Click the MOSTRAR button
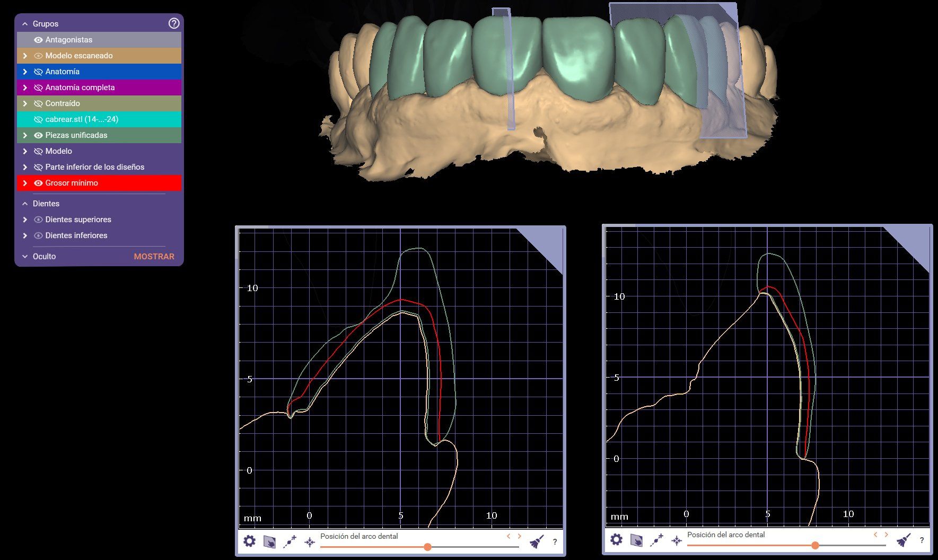This screenshot has height=560, width=938. pyautogui.click(x=154, y=256)
